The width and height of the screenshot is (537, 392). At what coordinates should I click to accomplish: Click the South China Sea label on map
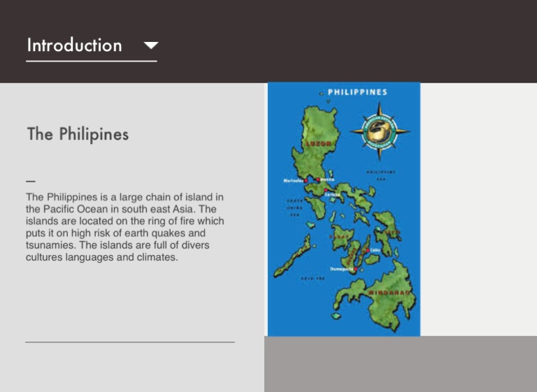[294, 207]
